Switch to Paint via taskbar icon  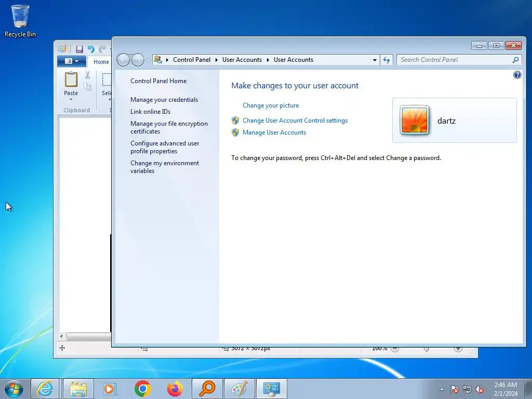[x=239, y=389]
